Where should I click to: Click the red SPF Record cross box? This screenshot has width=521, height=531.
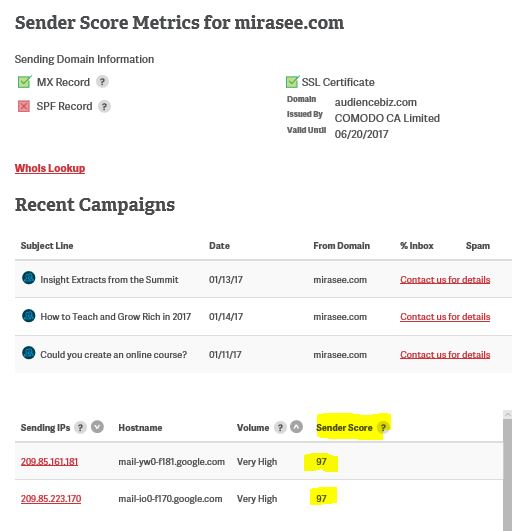[24, 106]
